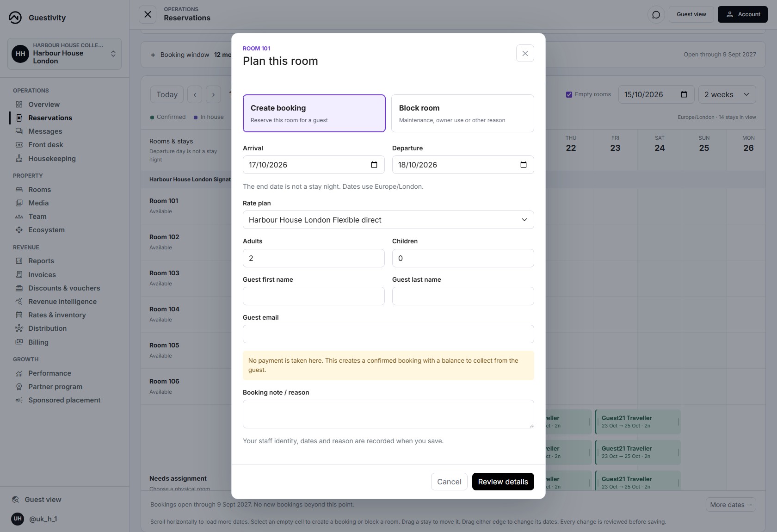Click the Overview sidebar icon
Image resolution: width=777 pixels, height=532 pixels.
[19, 105]
